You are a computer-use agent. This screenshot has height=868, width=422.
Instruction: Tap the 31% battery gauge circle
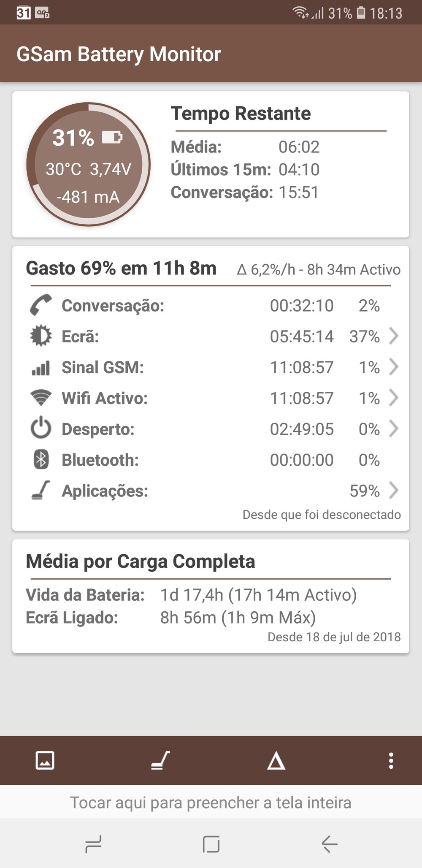click(89, 165)
